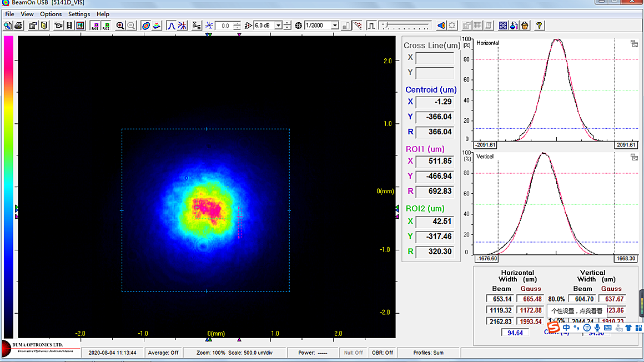The image size is (644, 362).
Task: Click 'Profiles: Sum' in the status bar
Action: click(x=428, y=353)
